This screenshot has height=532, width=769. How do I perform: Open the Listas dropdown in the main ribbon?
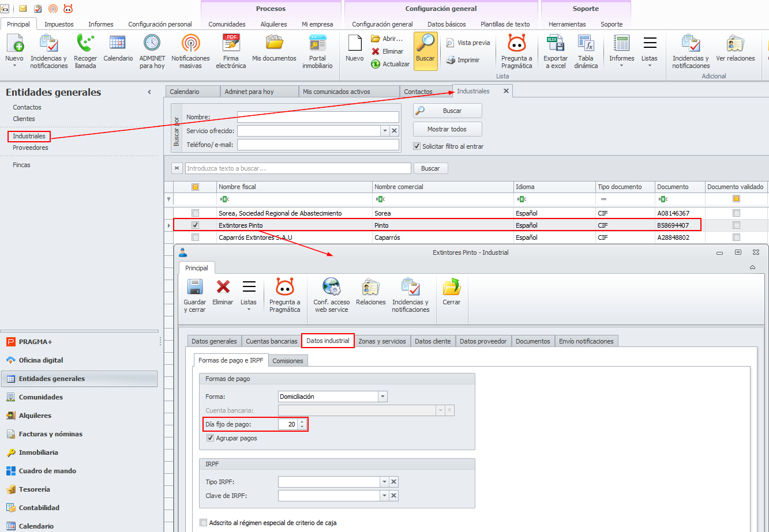(650, 51)
